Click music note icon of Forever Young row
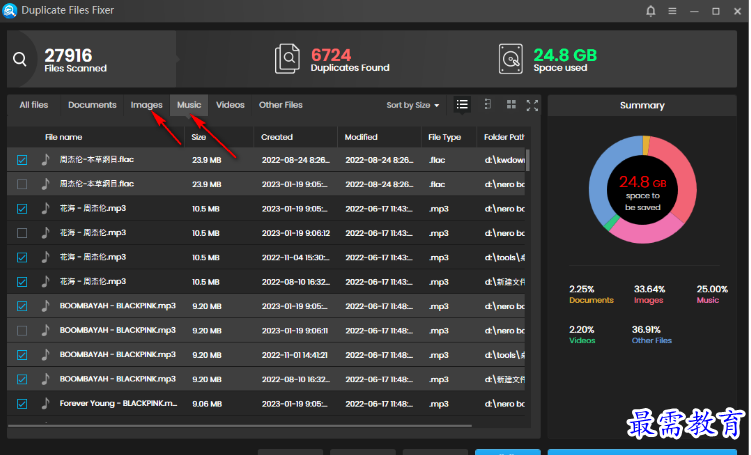The height and width of the screenshot is (455, 751). (x=46, y=403)
